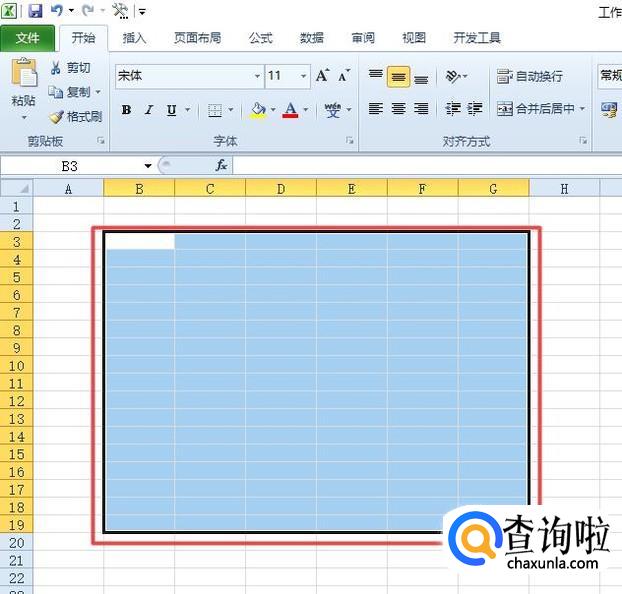Viewport: 622px width, 594px height.
Task: Click the Excel application icon
Action: click(x=9, y=11)
